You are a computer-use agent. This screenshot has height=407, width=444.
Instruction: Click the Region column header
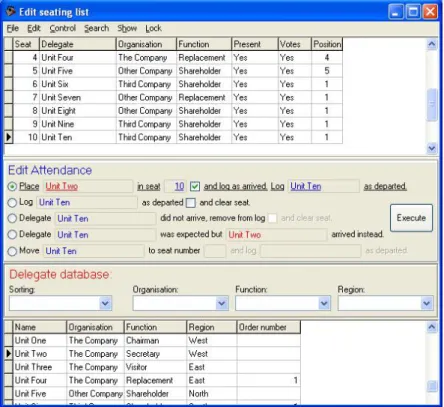[x=212, y=327]
